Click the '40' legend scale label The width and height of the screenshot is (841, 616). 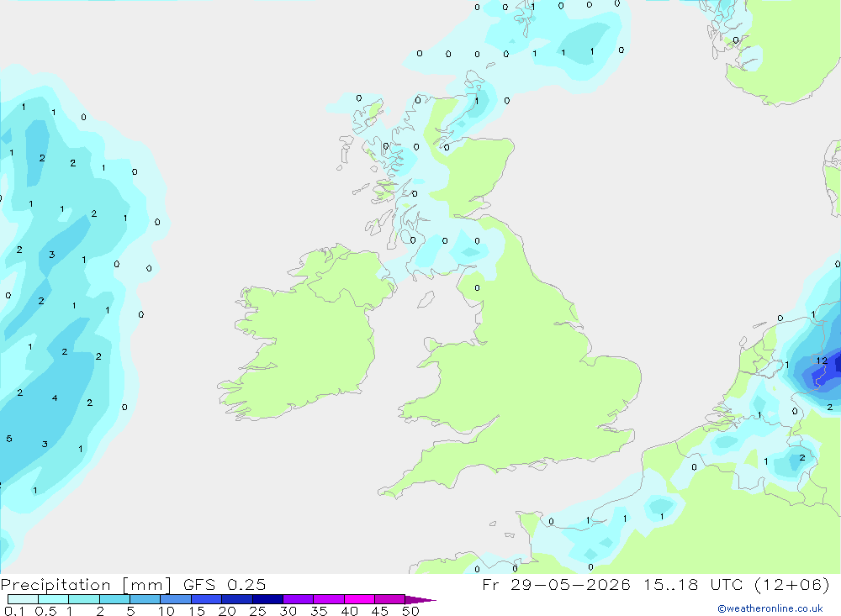tap(349, 611)
